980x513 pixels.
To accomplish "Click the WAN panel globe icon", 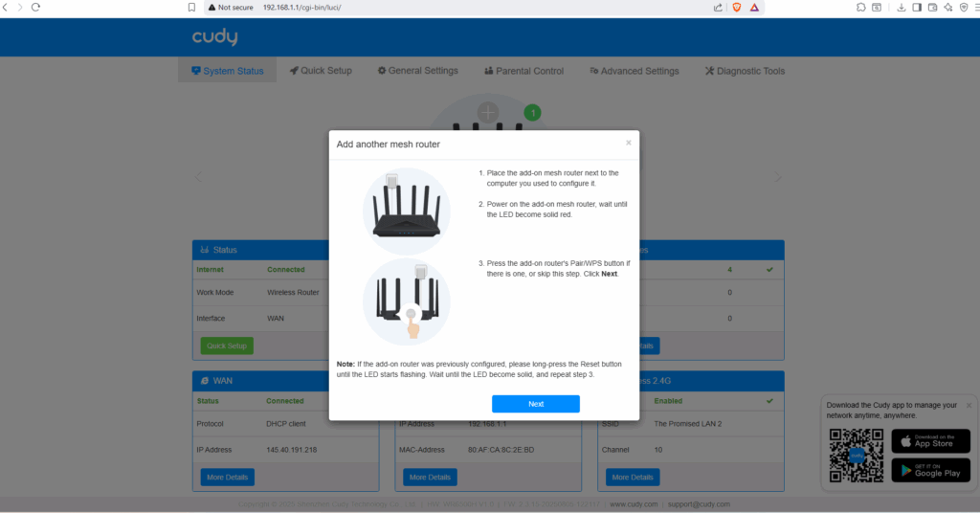I will pos(205,381).
